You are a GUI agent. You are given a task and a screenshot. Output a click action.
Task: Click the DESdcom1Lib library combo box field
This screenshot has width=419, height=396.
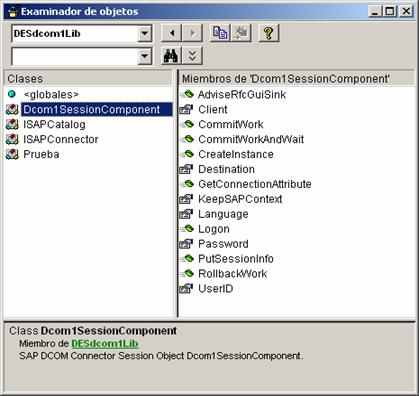click(75, 34)
